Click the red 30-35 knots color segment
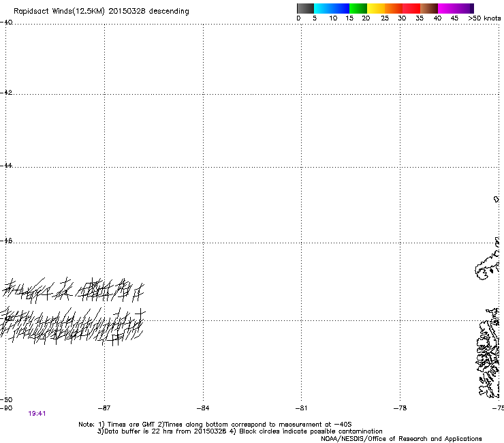Screen dimensions: 504x443 pyautogui.click(x=411, y=8)
